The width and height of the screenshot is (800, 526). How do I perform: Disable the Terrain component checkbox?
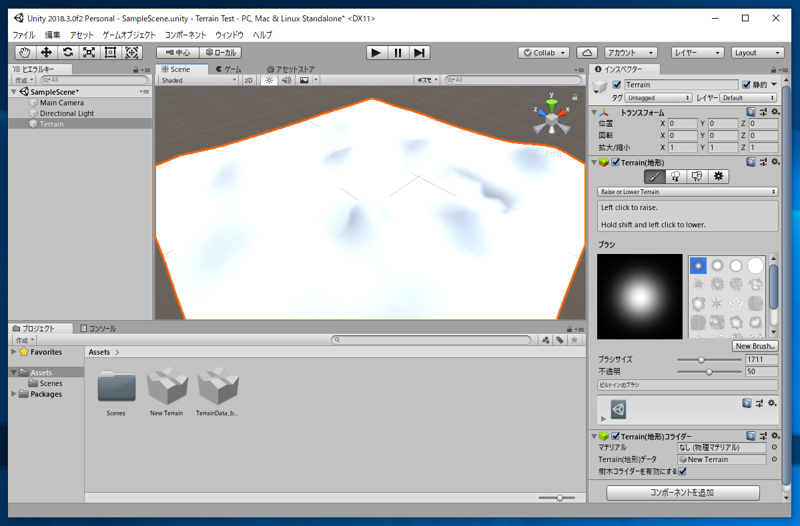[616, 162]
